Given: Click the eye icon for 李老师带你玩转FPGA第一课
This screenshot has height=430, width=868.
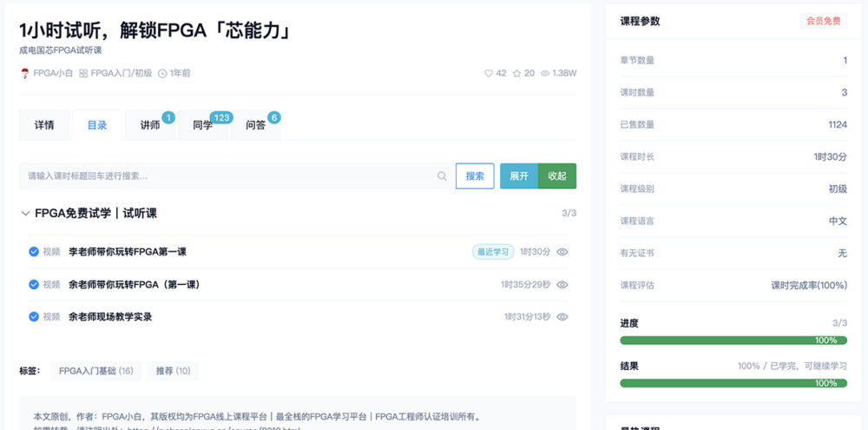Looking at the screenshot, I should click(x=562, y=252).
